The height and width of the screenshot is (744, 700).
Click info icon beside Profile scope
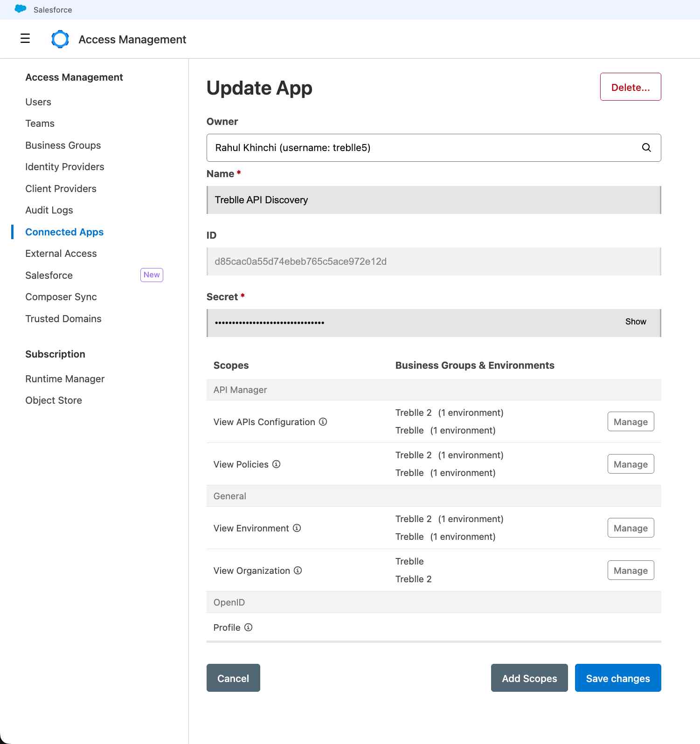coord(248,627)
